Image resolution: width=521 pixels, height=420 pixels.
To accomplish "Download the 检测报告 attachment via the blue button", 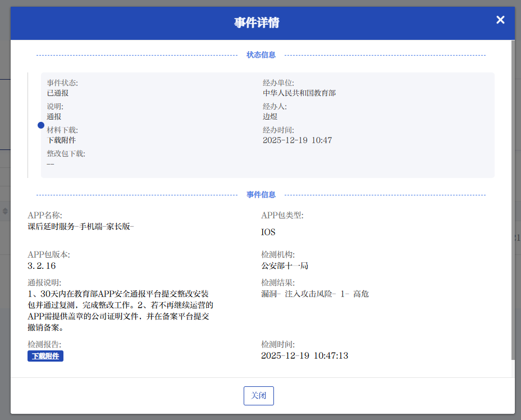I will coord(45,356).
